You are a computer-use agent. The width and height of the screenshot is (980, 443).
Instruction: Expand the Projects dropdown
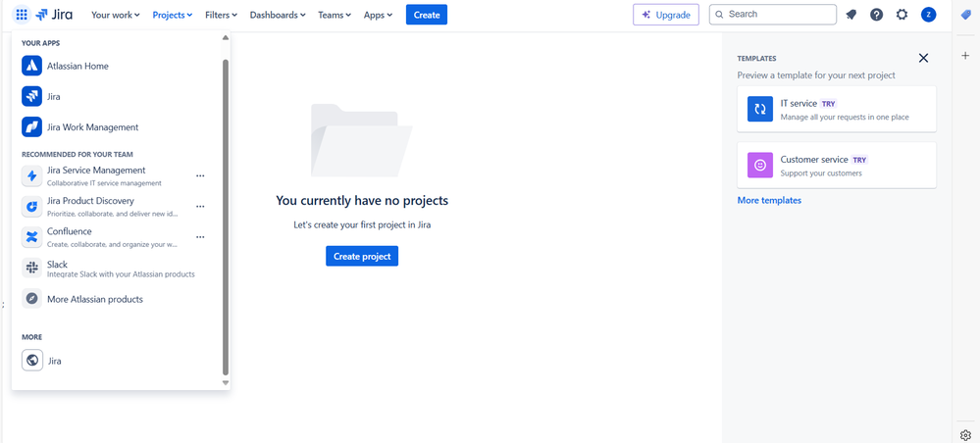point(173,15)
